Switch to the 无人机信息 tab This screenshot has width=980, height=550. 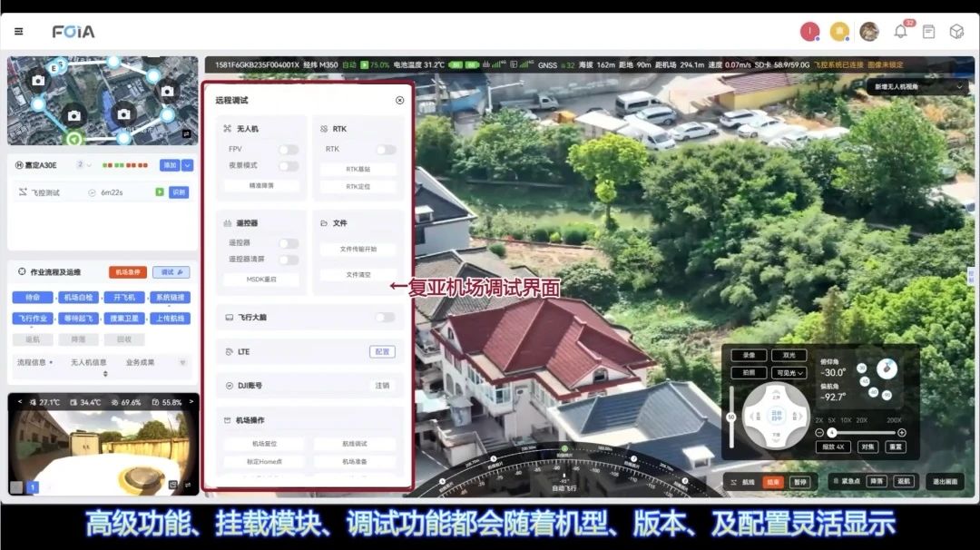tap(89, 362)
